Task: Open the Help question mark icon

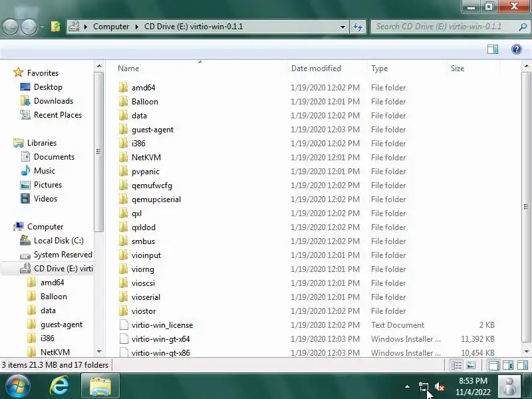Action: [x=517, y=49]
